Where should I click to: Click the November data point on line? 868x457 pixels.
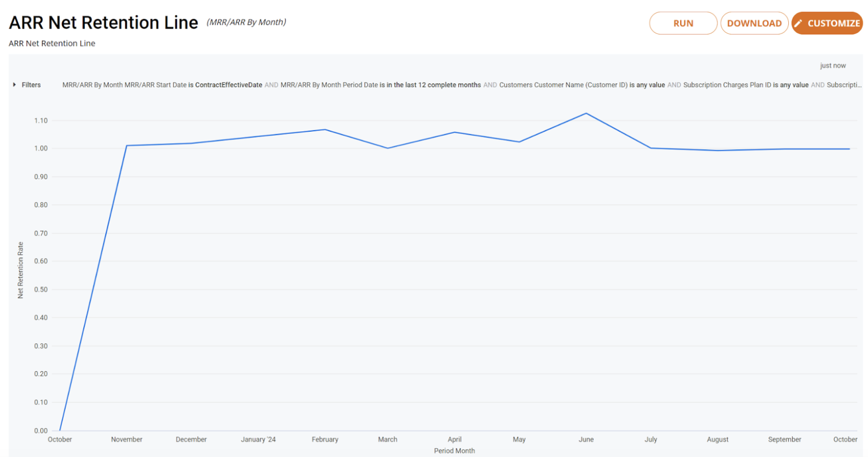[127, 145]
